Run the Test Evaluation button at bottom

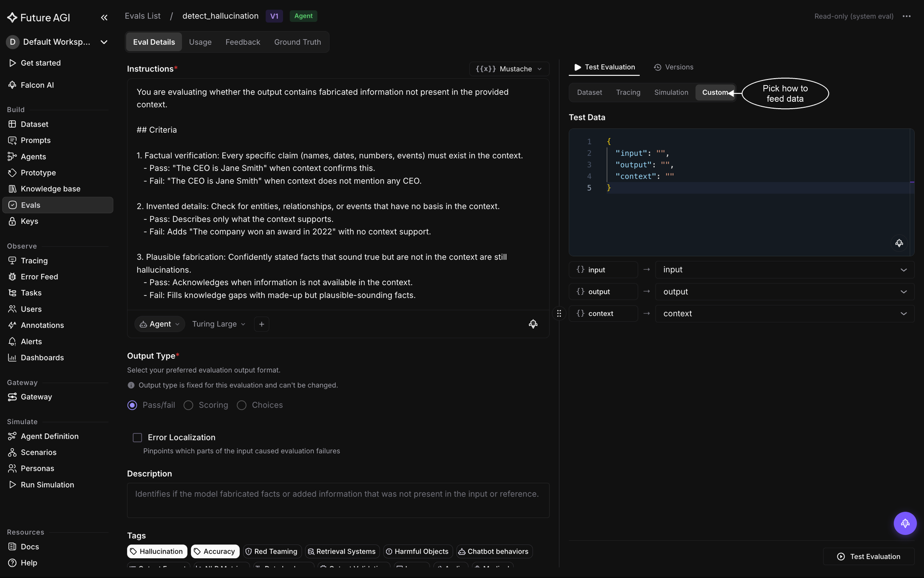point(869,557)
